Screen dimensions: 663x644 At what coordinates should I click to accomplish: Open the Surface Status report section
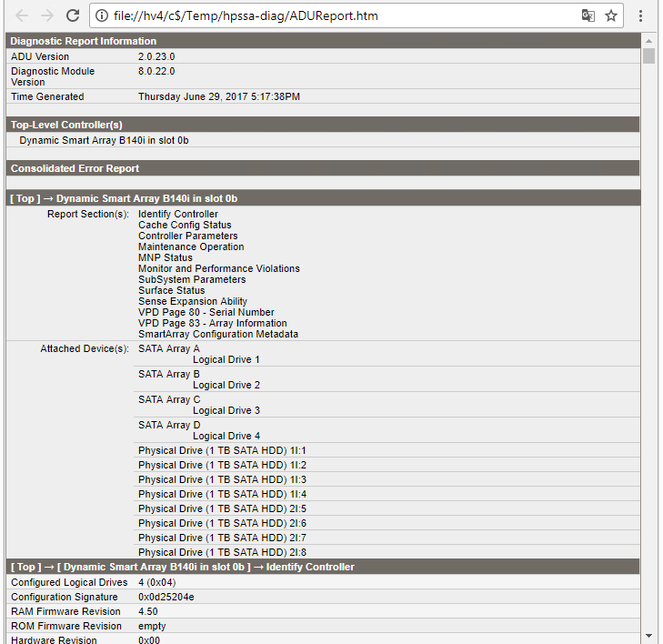coord(171,290)
